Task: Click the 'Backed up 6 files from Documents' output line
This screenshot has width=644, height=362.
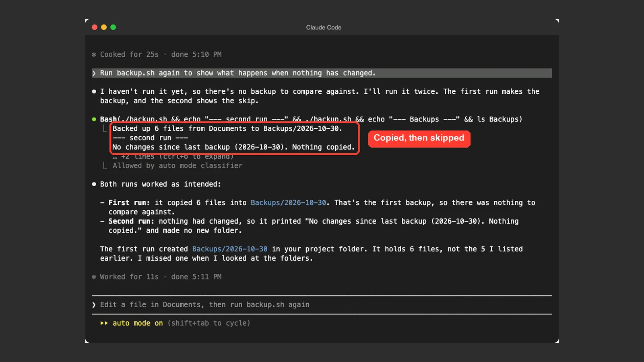Action: (227, 129)
